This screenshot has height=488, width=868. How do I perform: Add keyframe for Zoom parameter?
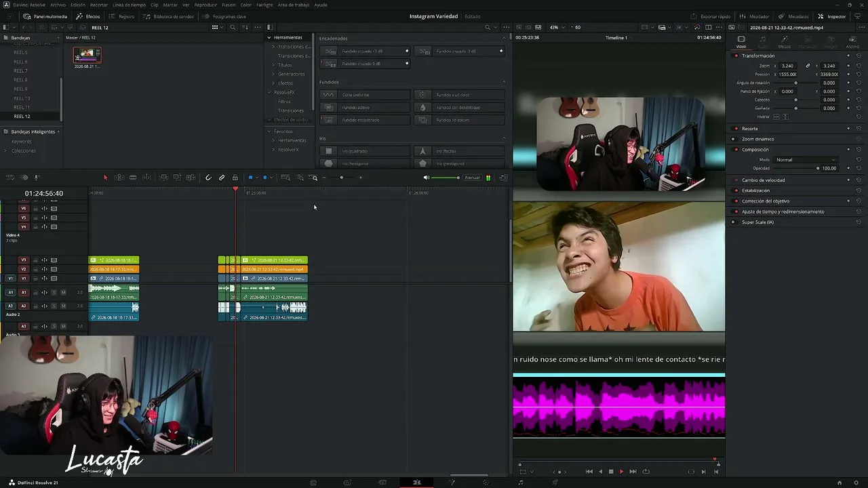pyautogui.click(x=848, y=66)
